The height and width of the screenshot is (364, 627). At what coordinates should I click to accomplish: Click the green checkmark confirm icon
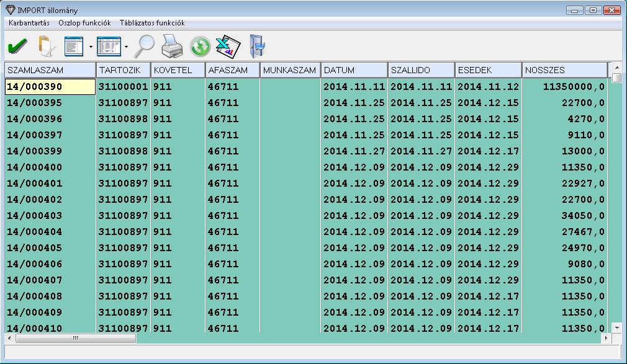pyautogui.click(x=17, y=46)
